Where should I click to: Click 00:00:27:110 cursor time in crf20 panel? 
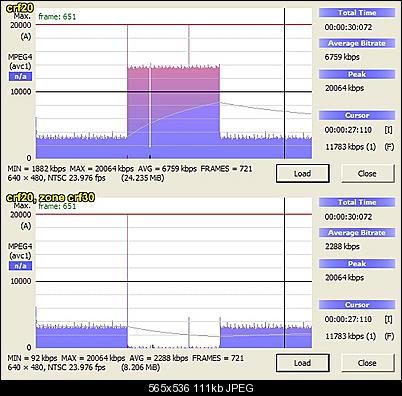tap(348, 130)
